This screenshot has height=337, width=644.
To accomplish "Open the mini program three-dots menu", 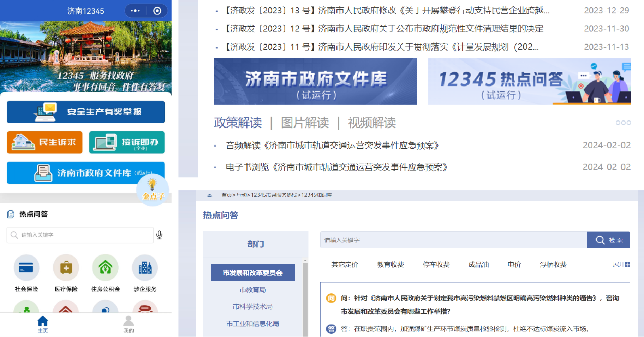I will click(135, 11).
